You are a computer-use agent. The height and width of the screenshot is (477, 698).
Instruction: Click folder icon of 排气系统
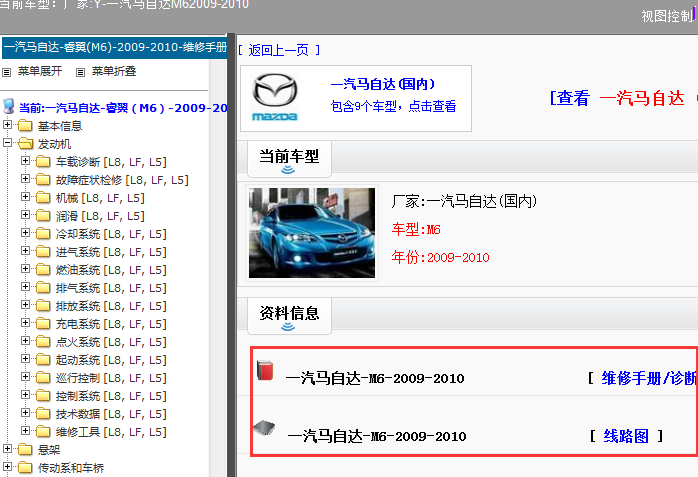(x=43, y=287)
